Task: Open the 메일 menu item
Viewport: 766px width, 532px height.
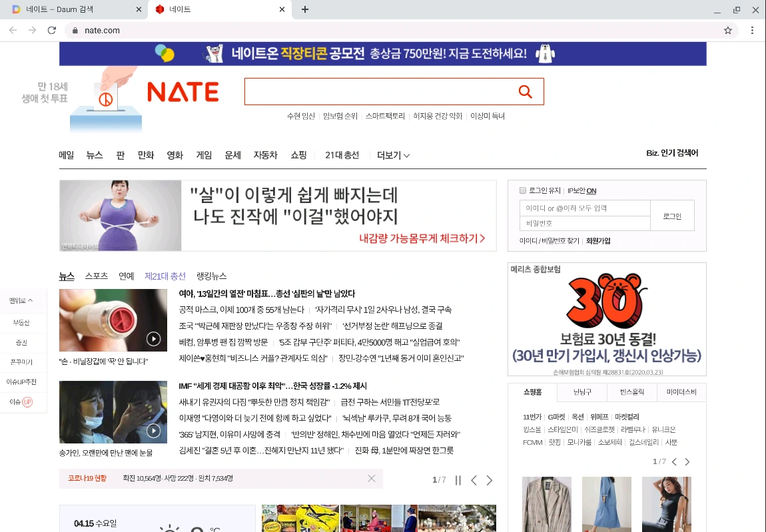Action: [67, 155]
